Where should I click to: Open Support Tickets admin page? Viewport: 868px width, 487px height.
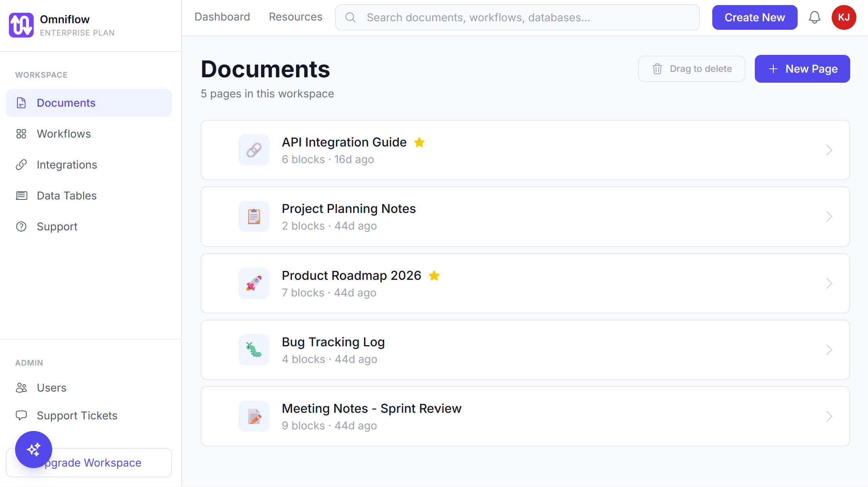(89, 415)
